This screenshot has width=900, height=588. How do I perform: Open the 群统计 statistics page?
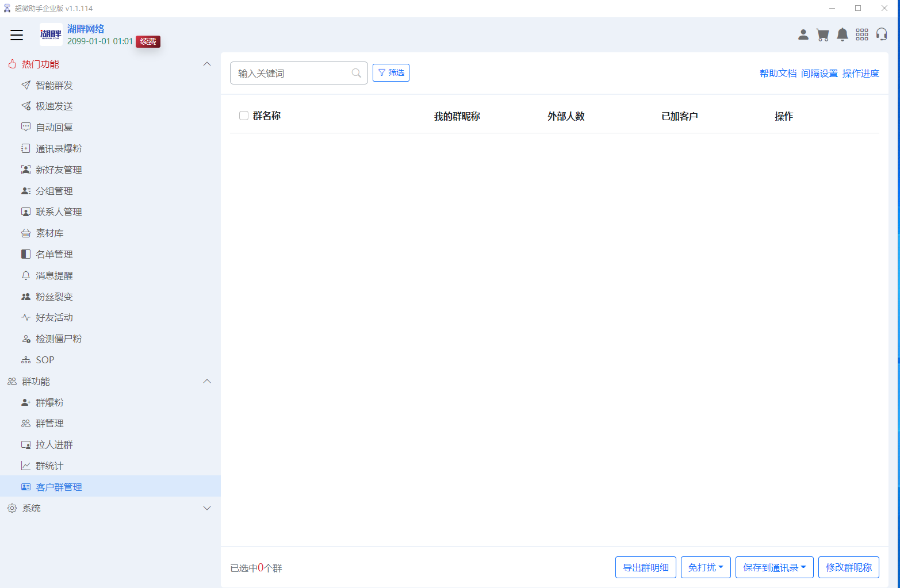click(x=49, y=466)
